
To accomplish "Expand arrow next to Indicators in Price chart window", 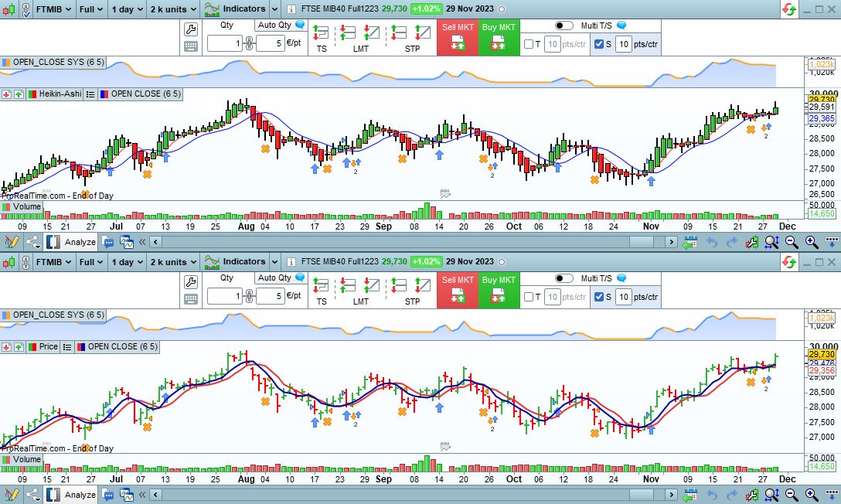I will tap(274, 262).
